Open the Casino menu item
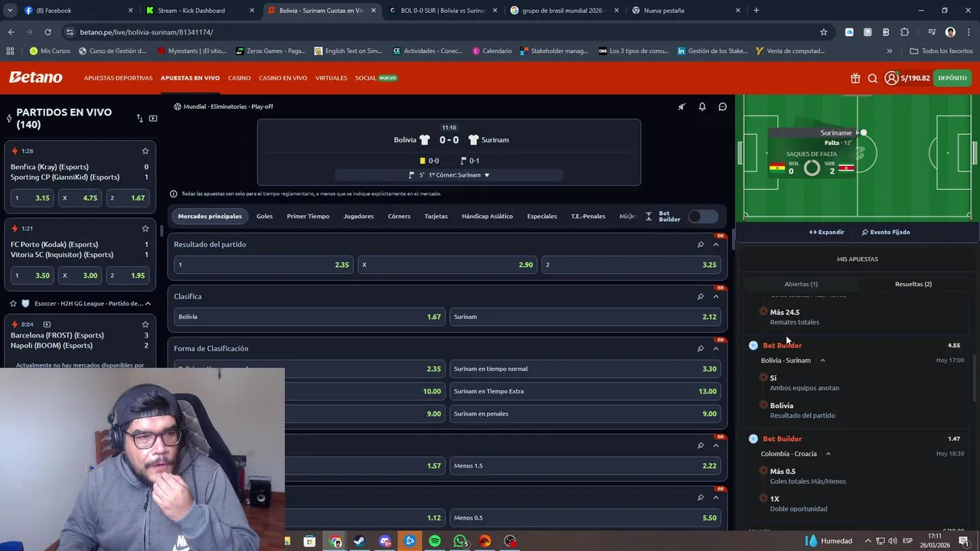 (x=239, y=78)
